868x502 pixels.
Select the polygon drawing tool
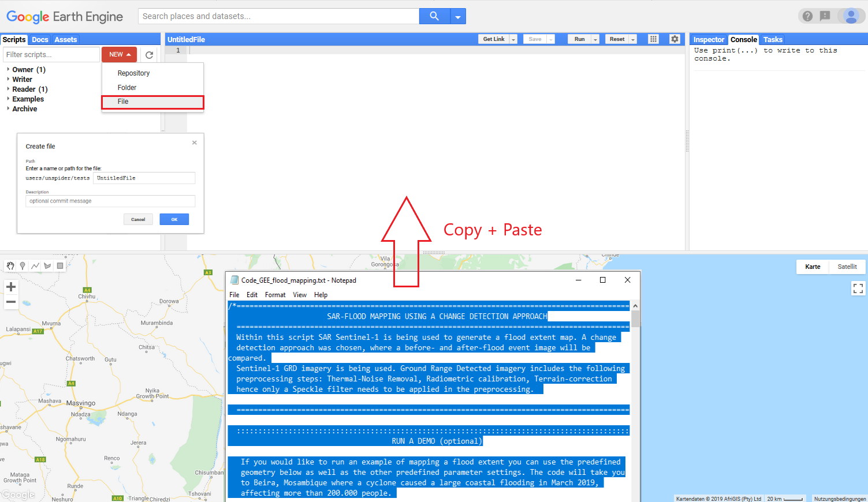coord(47,265)
